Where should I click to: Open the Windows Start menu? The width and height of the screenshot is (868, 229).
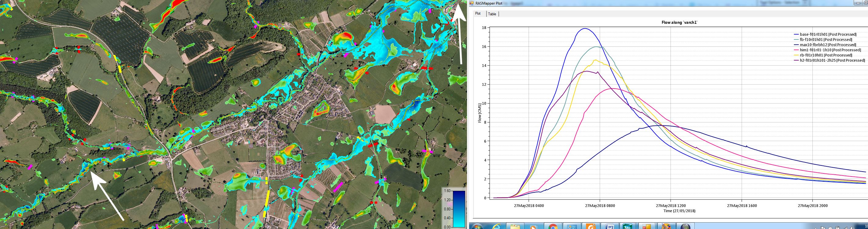(478, 227)
